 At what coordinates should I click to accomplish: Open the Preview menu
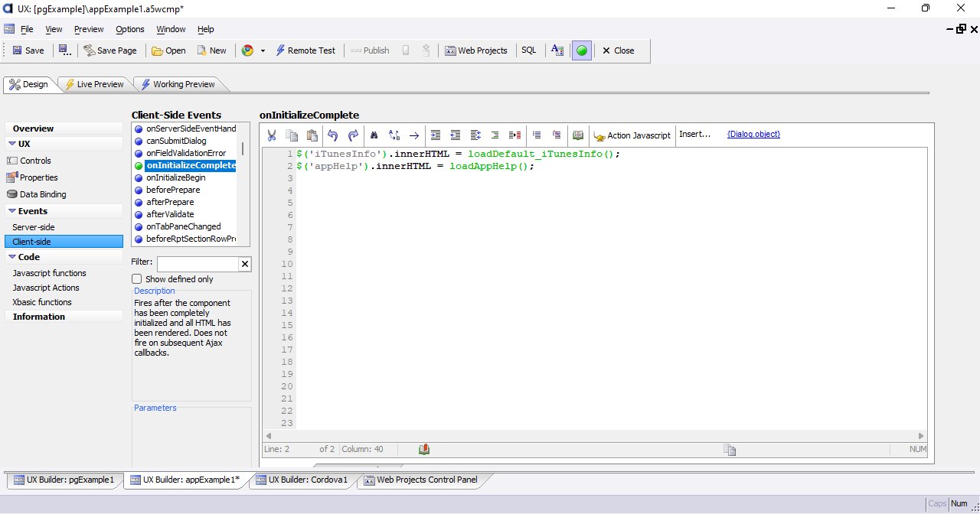[89, 29]
